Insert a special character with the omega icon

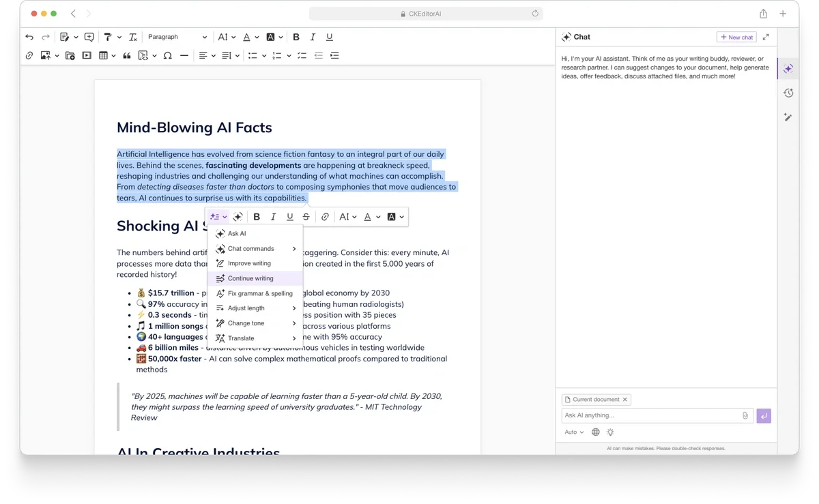tap(167, 55)
